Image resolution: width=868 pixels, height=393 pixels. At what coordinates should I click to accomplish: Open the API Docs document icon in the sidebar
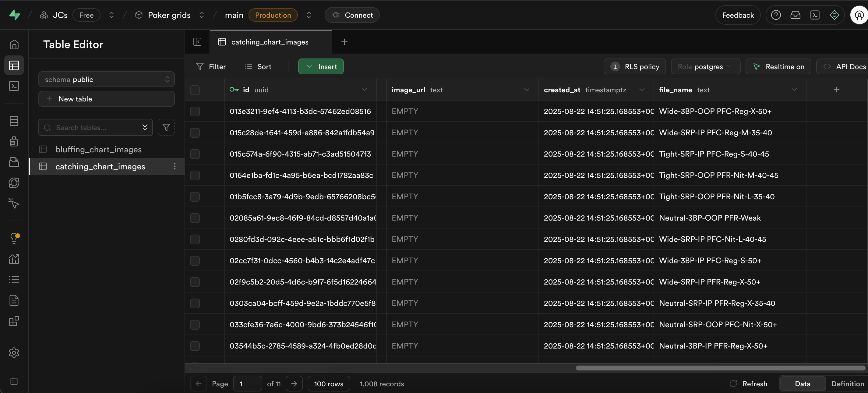tap(14, 300)
